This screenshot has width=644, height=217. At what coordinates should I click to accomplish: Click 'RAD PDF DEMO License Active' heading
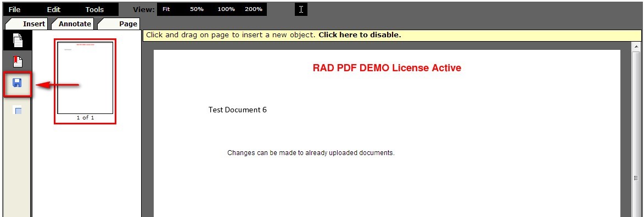387,68
